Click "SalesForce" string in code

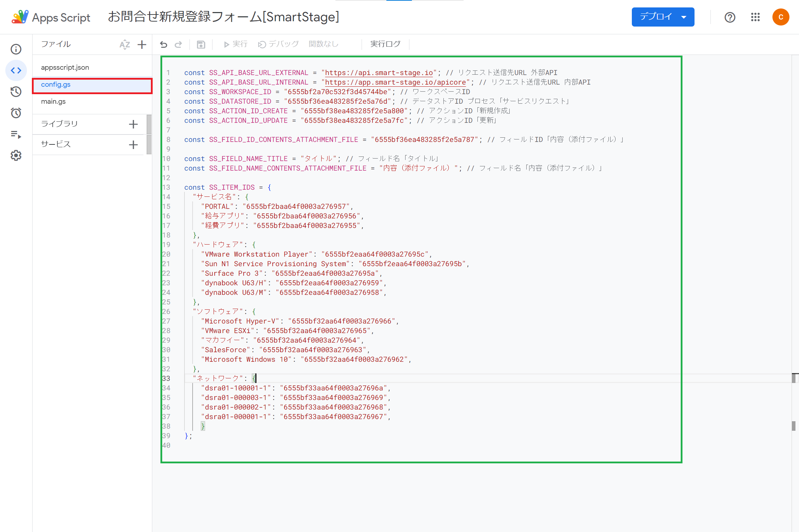pyautogui.click(x=226, y=350)
